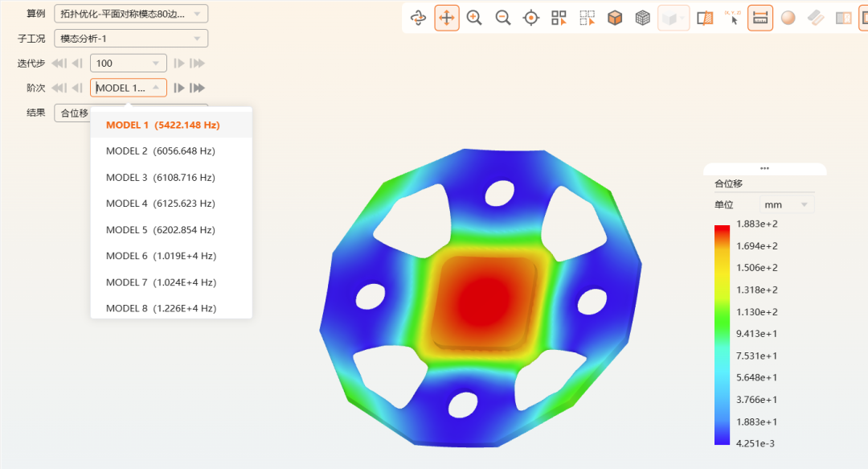Select MODEL 6 (1.019E+4 Hz)
The height and width of the screenshot is (469, 868).
point(171,256)
